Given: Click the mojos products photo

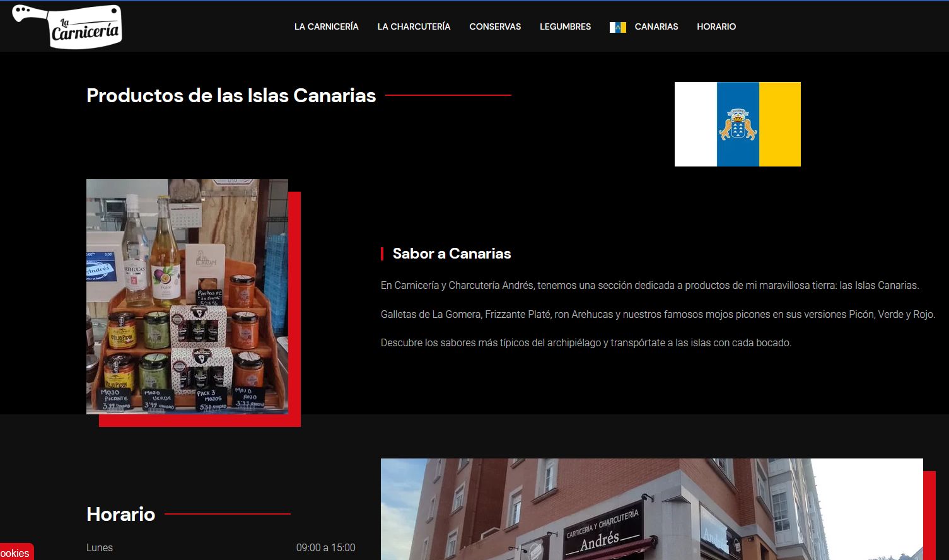Looking at the screenshot, I should click(x=187, y=296).
